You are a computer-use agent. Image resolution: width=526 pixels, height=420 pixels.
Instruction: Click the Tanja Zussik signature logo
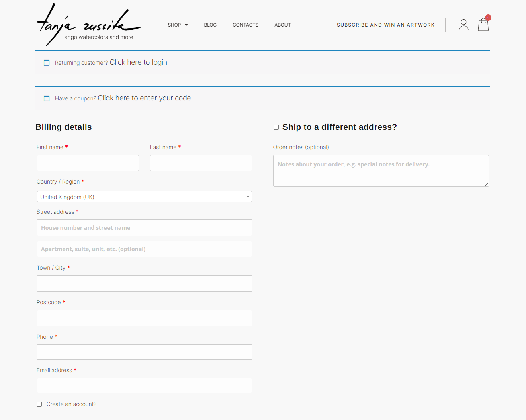pyautogui.click(x=89, y=25)
